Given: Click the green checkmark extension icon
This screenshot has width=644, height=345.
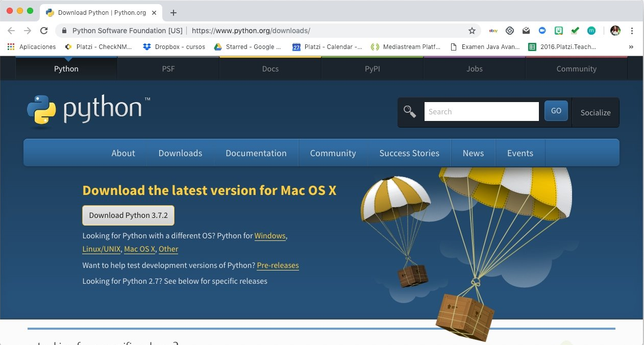Looking at the screenshot, I should point(575,31).
